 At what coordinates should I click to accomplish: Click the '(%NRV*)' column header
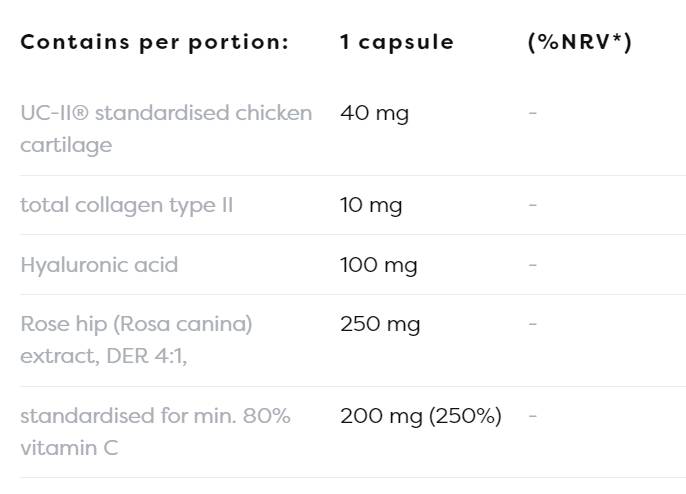coord(579,42)
